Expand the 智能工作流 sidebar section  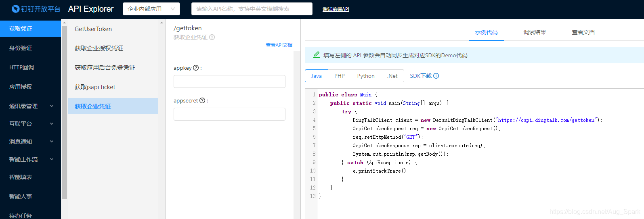[x=52, y=159]
